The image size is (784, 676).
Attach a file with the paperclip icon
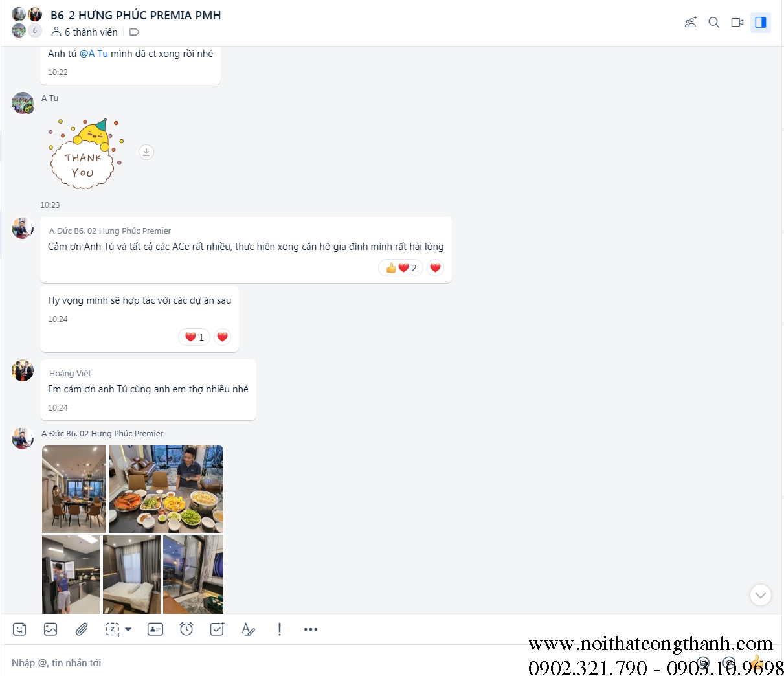click(x=82, y=629)
